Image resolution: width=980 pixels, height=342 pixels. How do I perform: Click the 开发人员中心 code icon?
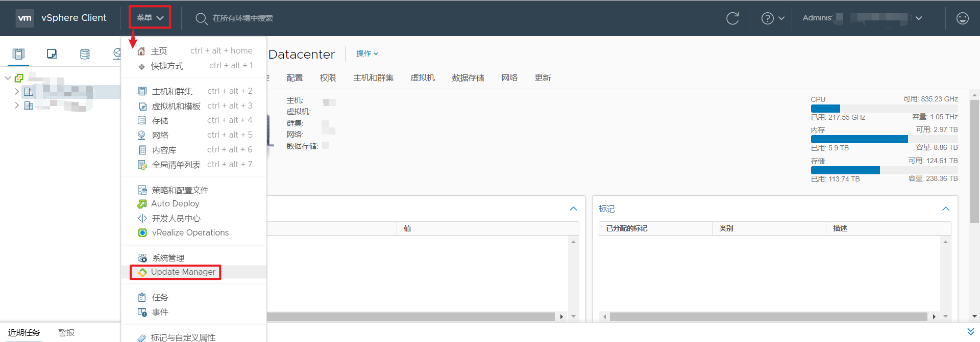click(142, 218)
